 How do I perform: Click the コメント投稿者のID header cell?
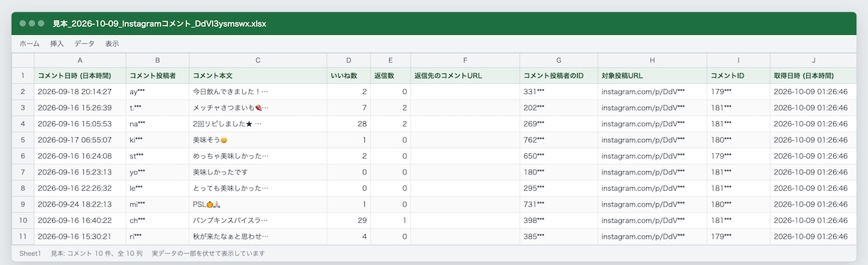[559, 76]
